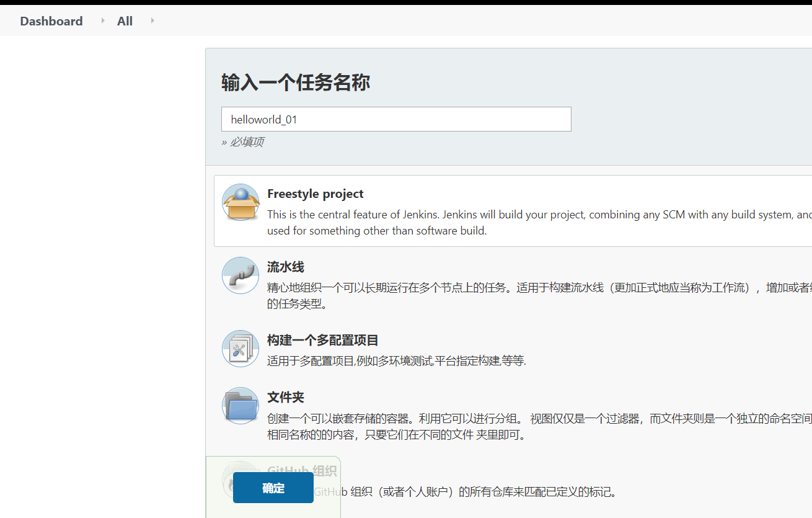Image resolution: width=812 pixels, height=518 pixels.
Task: Click the 文件夹 description text
Action: click(x=539, y=426)
